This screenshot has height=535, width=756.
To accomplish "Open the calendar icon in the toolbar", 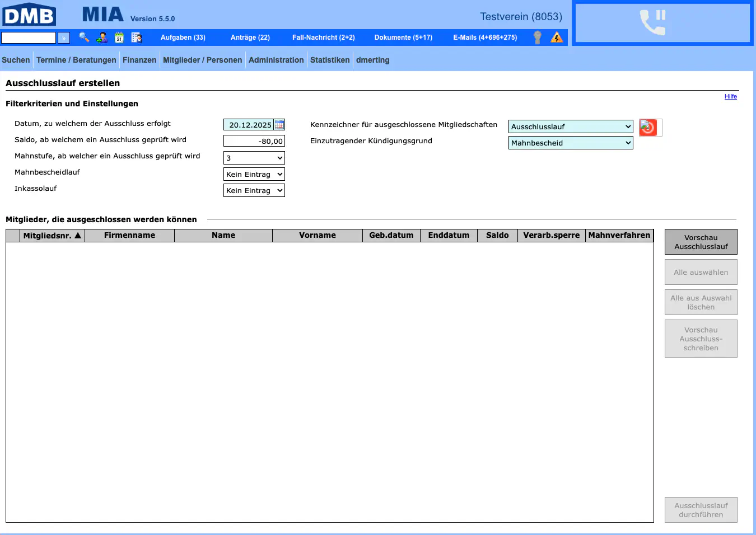I will coord(119,37).
